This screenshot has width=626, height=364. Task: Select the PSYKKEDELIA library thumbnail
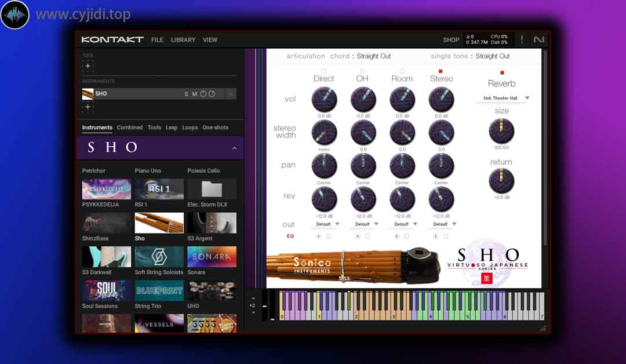(107, 189)
